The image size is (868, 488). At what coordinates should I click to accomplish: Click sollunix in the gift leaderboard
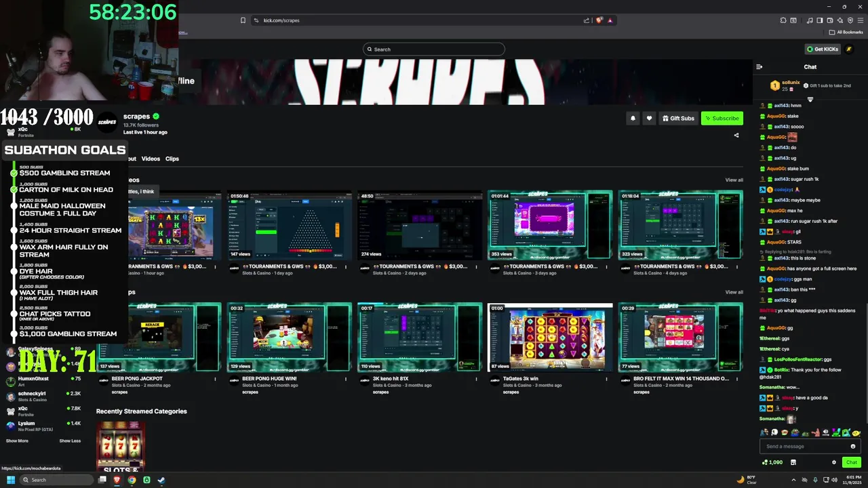coord(791,83)
